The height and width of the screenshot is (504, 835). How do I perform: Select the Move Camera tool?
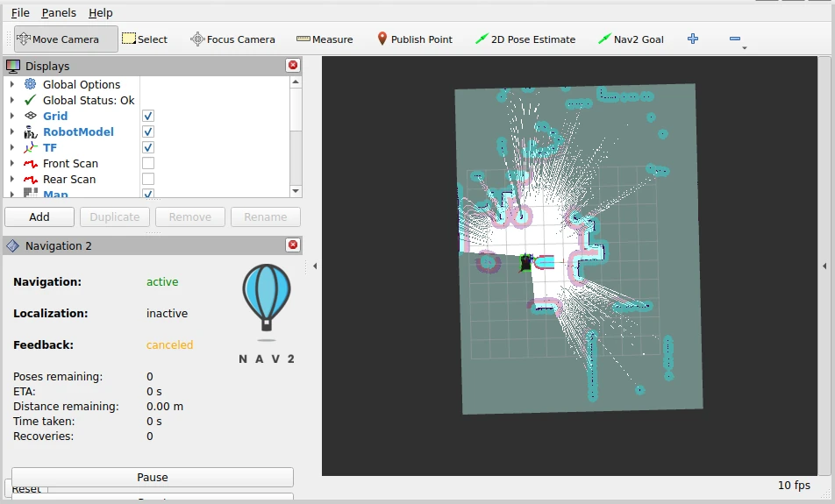(66, 39)
